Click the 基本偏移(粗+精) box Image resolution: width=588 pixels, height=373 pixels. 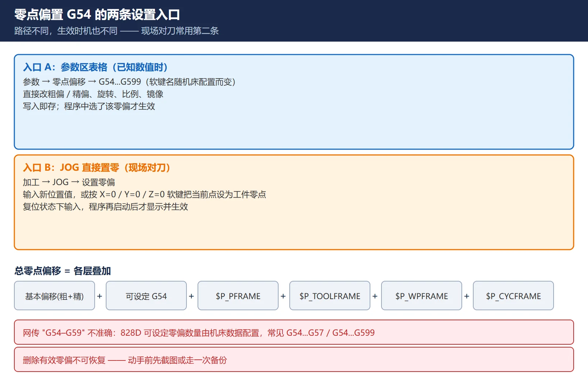coord(54,296)
